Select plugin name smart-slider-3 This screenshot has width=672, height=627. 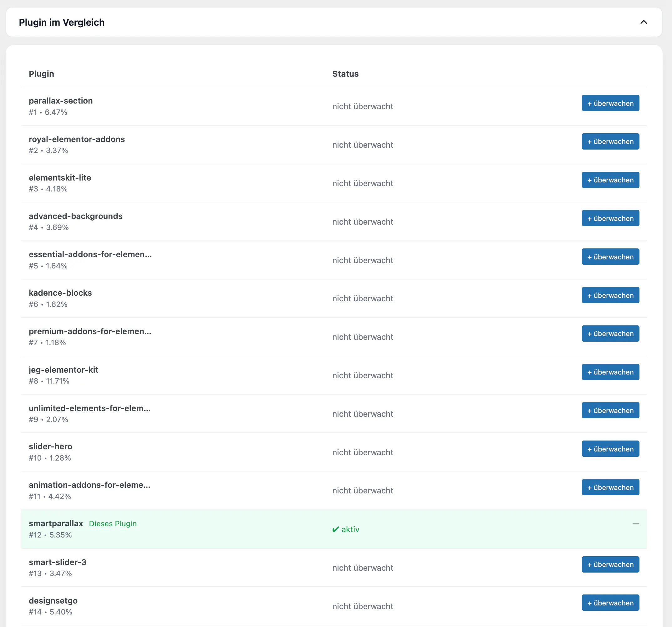(x=58, y=562)
